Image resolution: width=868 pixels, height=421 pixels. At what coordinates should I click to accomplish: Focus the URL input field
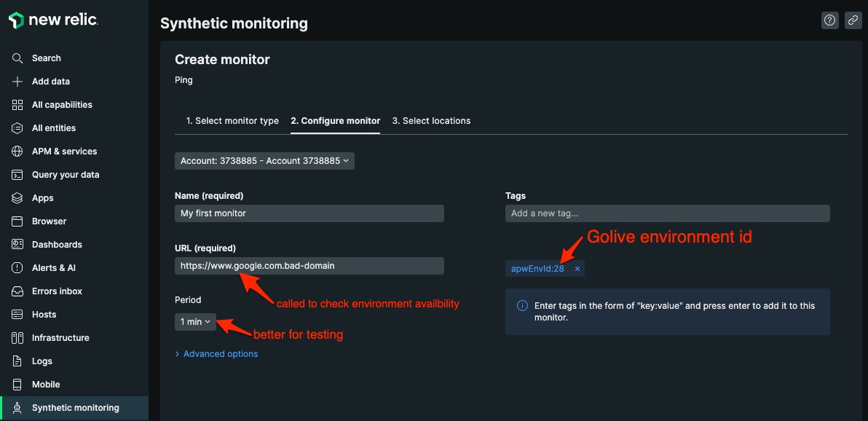pos(309,266)
